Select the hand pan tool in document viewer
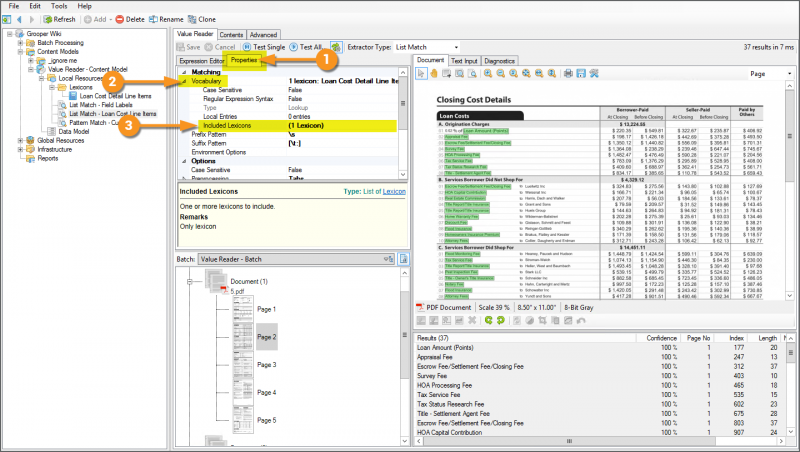The image size is (800, 452). 435,74
